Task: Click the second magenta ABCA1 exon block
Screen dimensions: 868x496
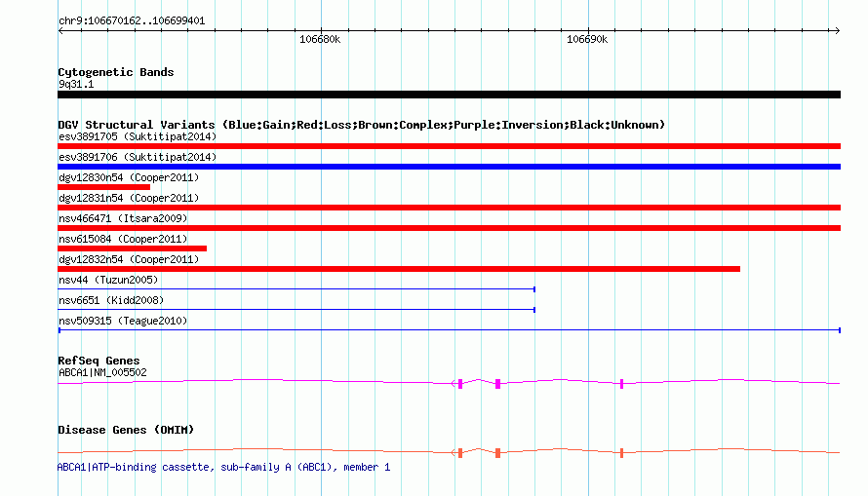Action: click(497, 384)
